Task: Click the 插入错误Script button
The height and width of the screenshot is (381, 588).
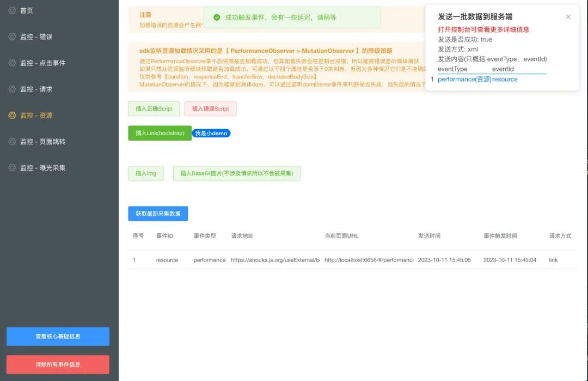Action: coord(211,108)
